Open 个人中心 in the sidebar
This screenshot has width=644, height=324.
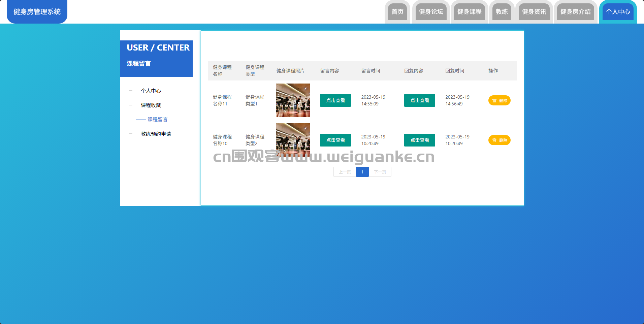point(151,91)
